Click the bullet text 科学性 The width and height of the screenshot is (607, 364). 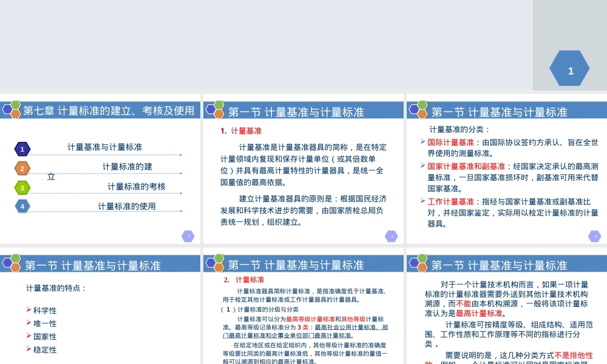[45, 310]
